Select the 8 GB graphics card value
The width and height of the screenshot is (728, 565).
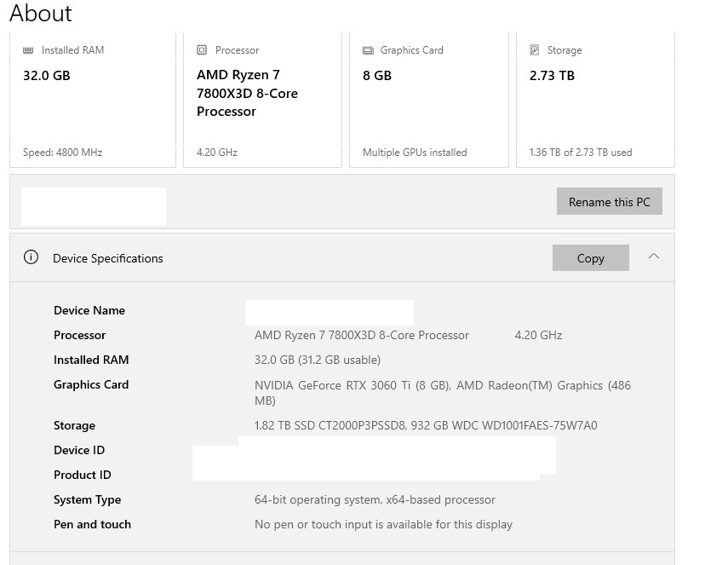(x=377, y=75)
